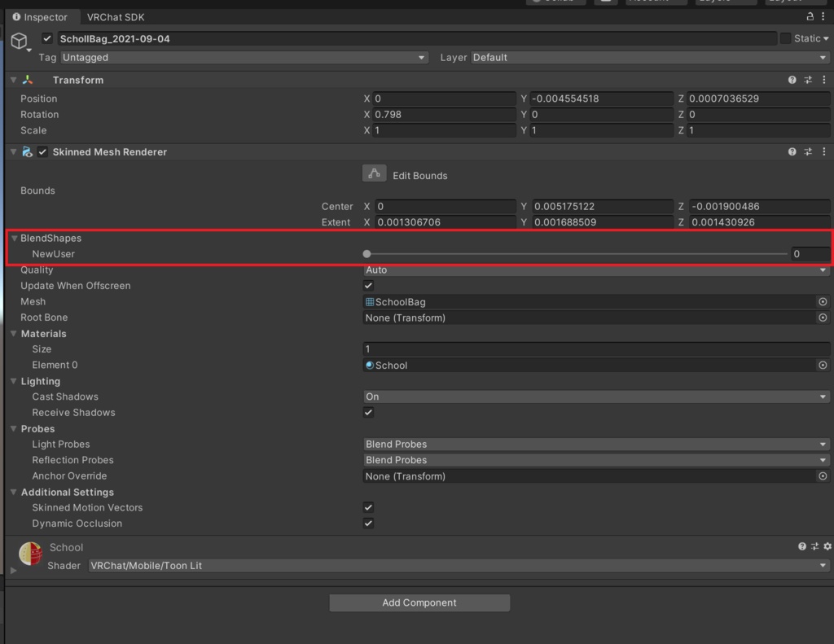The width and height of the screenshot is (834, 644).
Task: Click the Materials Size field
Action: pyautogui.click(x=596, y=348)
